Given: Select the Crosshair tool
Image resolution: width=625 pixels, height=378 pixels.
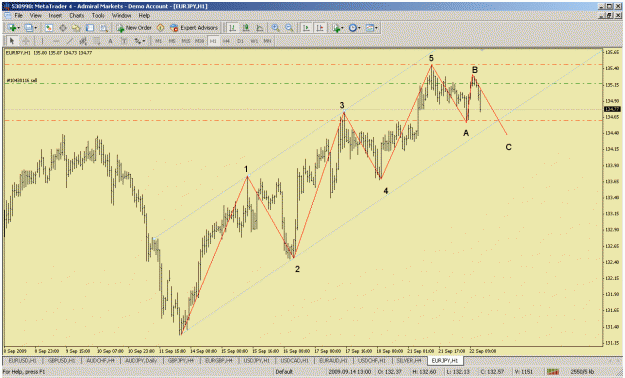Looking at the screenshot, I should [26, 41].
